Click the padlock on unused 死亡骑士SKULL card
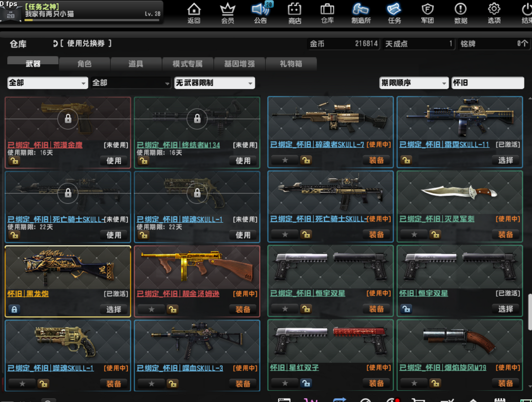This screenshot has width=532, height=402. 68,193
